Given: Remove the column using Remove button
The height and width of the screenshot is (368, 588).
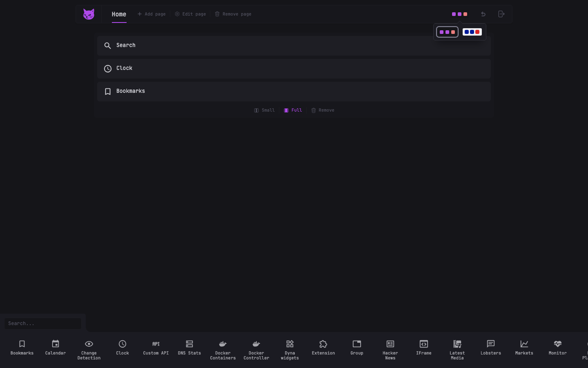Looking at the screenshot, I should 323,110.
